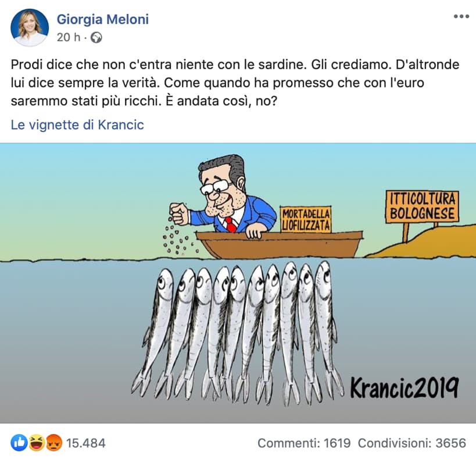
Task: Follow the Le vignette di Krancic link
Action: [x=77, y=125]
